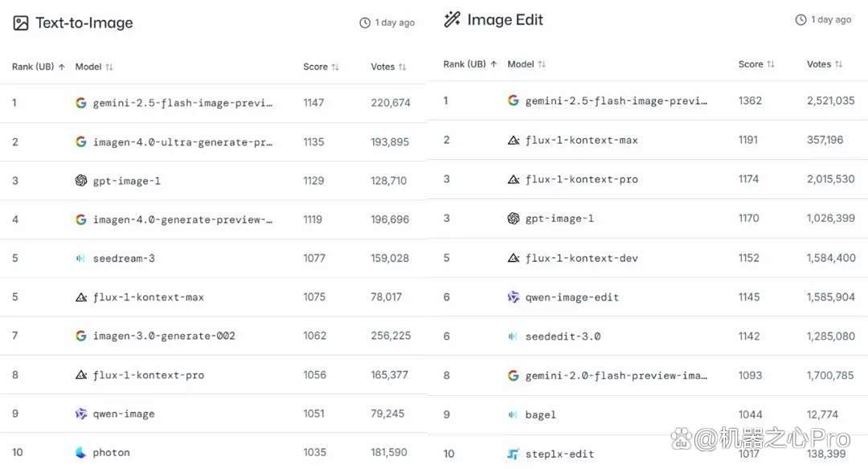Sort Text-to-Image table by Score

coord(321,67)
